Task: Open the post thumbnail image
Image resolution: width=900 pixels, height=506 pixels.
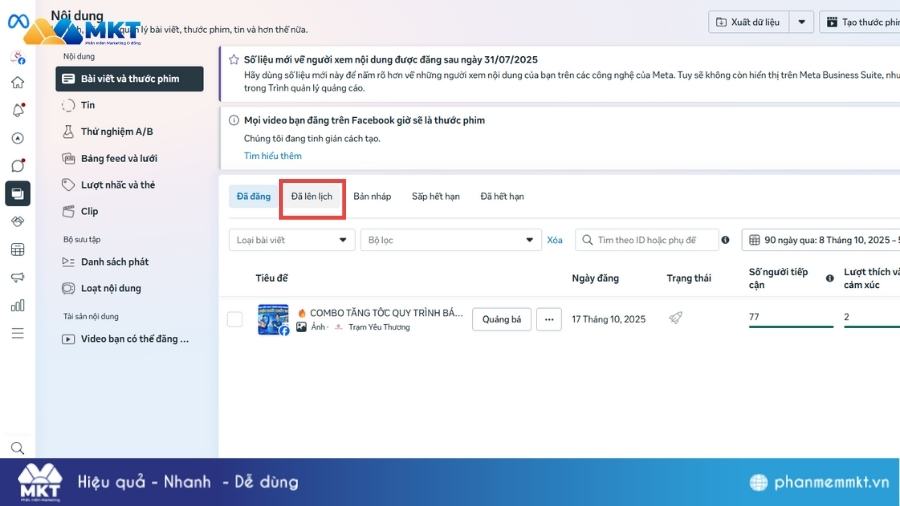Action: 273,320
